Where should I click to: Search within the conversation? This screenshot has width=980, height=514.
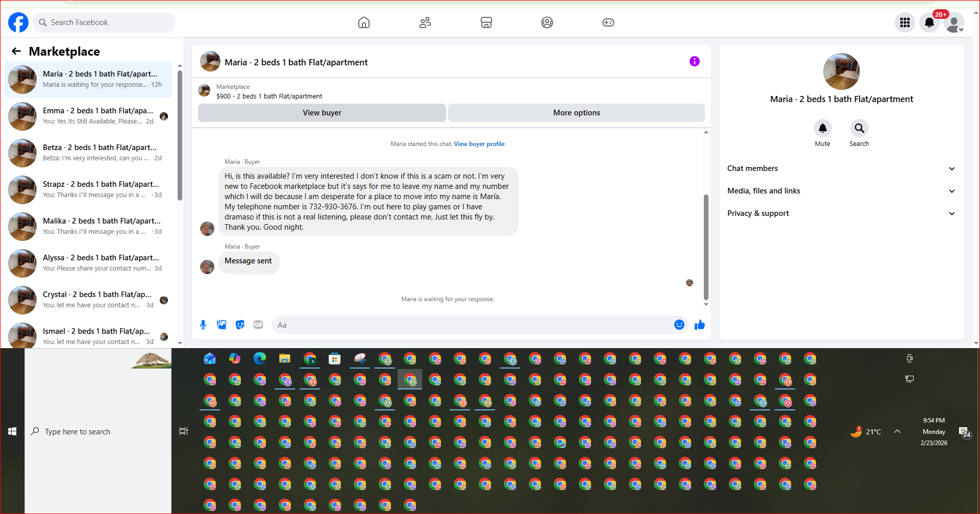[860, 128]
